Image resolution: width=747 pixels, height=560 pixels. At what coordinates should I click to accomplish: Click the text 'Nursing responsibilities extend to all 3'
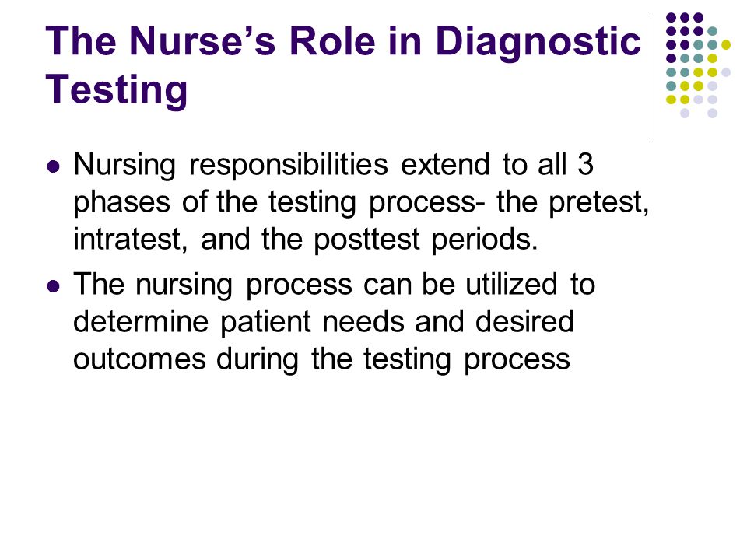coord(334,165)
